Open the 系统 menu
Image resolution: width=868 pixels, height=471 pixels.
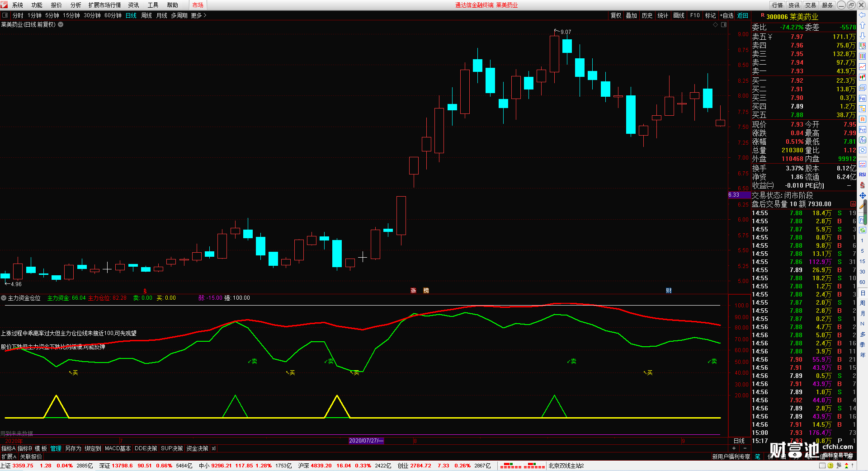coord(18,5)
